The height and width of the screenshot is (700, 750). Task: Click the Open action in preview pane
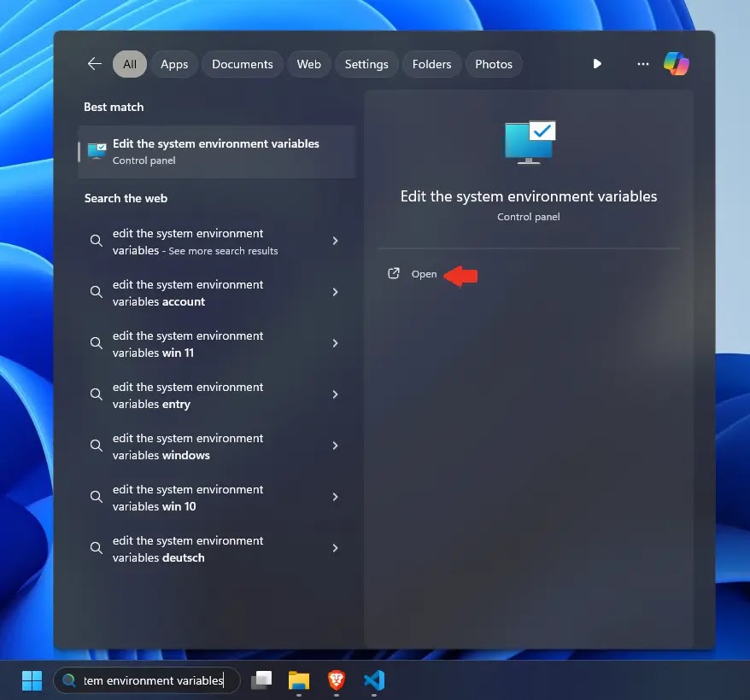(424, 274)
